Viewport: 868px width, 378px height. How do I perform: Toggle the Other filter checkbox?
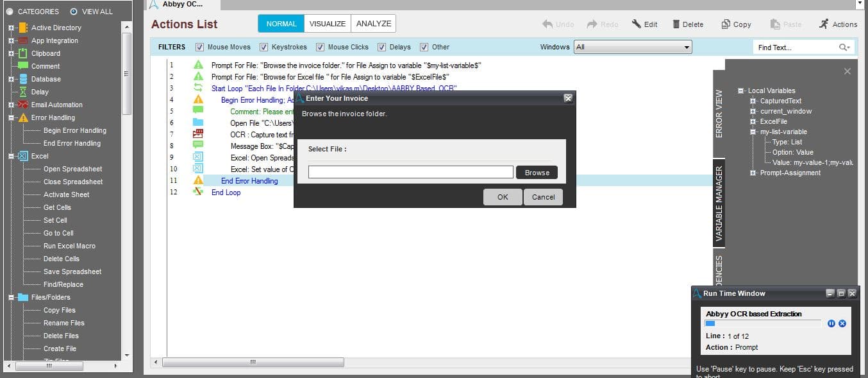424,47
